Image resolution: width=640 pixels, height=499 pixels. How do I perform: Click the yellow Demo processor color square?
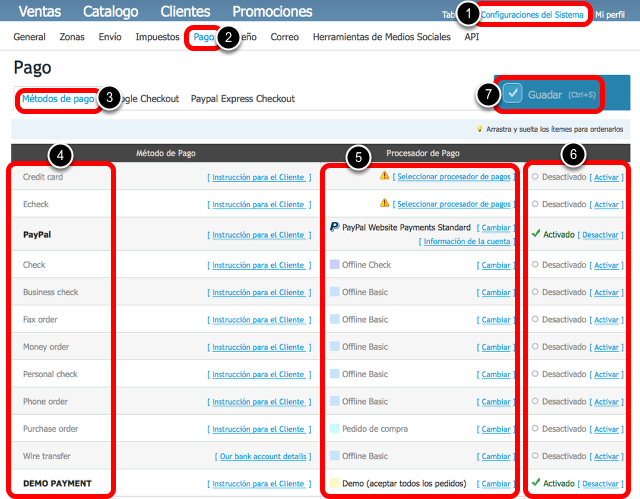click(x=334, y=484)
